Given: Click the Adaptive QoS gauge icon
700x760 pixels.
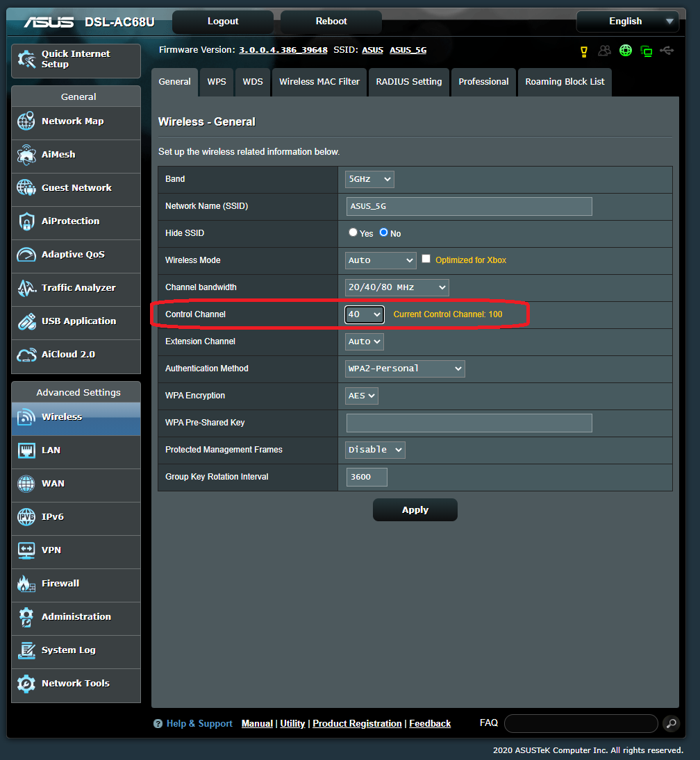Looking at the screenshot, I should 26,255.
